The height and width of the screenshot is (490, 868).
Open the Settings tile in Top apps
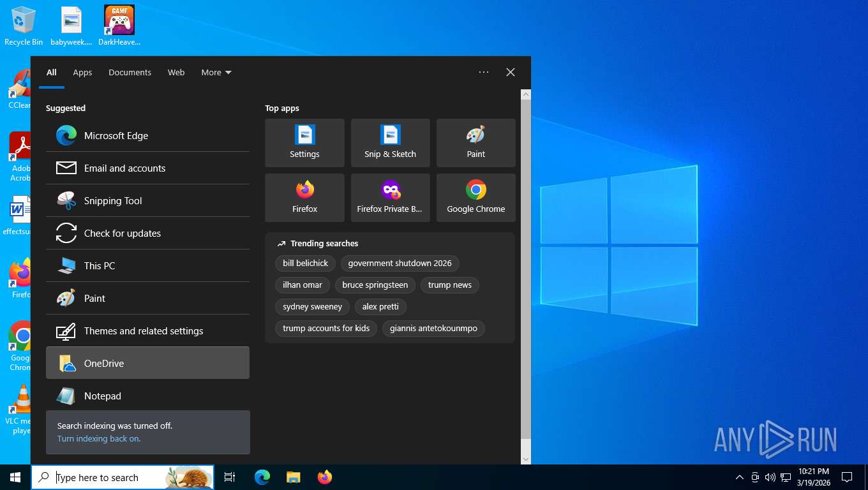(x=304, y=143)
